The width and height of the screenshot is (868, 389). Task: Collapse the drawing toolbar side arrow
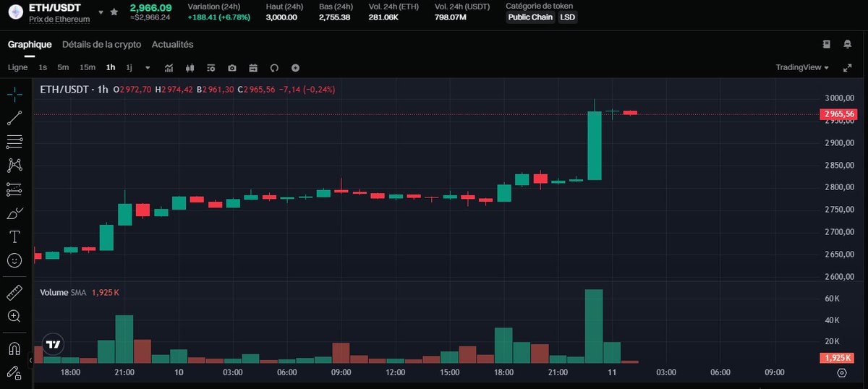click(30, 359)
